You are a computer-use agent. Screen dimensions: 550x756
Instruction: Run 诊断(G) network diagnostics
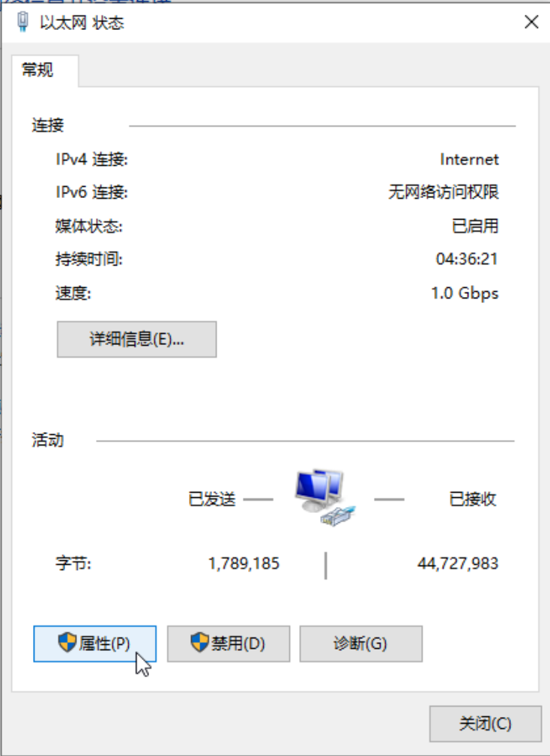click(360, 643)
